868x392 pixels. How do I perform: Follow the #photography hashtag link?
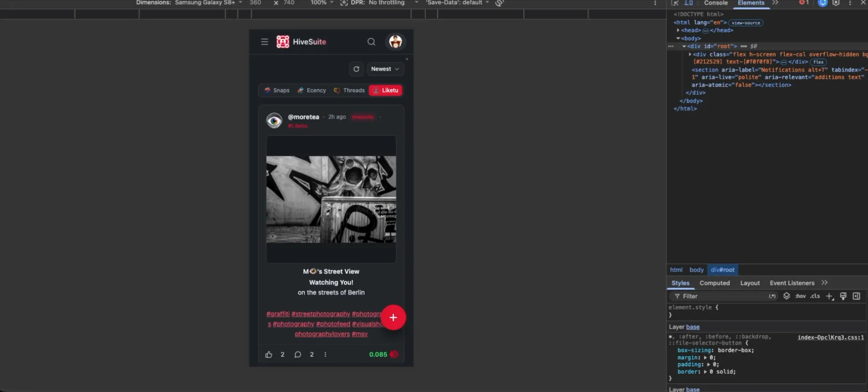click(294, 324)
